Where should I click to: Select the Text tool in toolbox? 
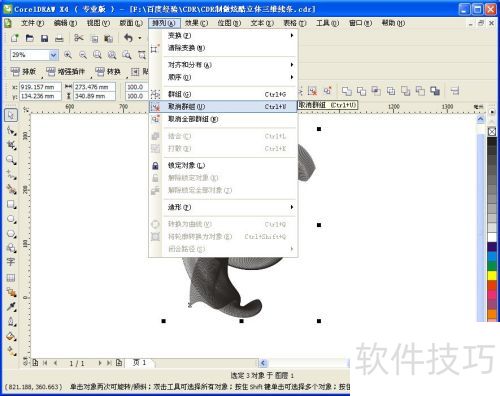[11, 262]
